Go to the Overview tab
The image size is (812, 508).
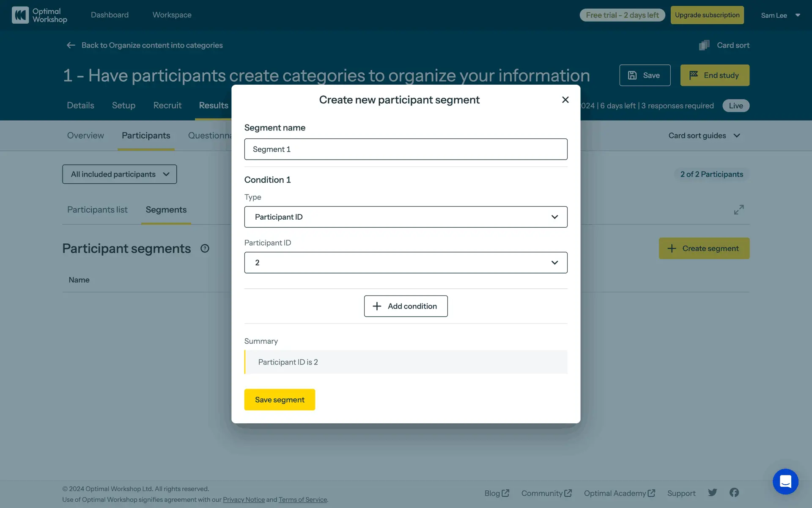(85, 136)
